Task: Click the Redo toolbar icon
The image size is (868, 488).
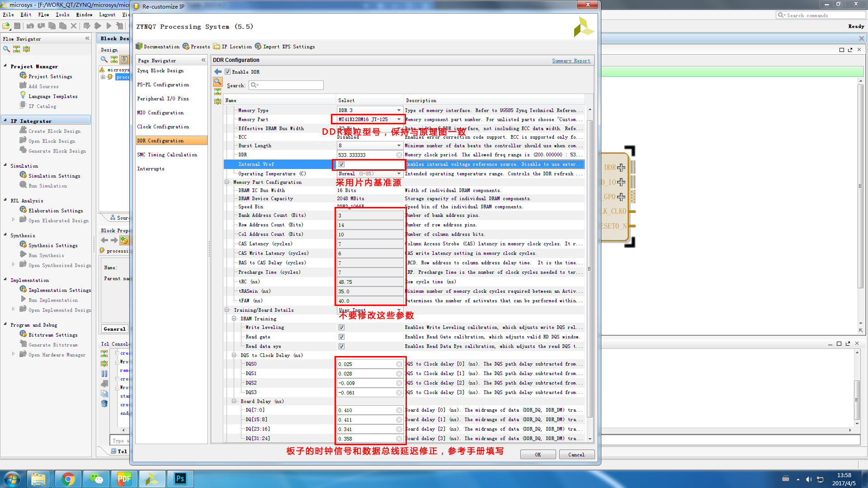Action: 41,26
